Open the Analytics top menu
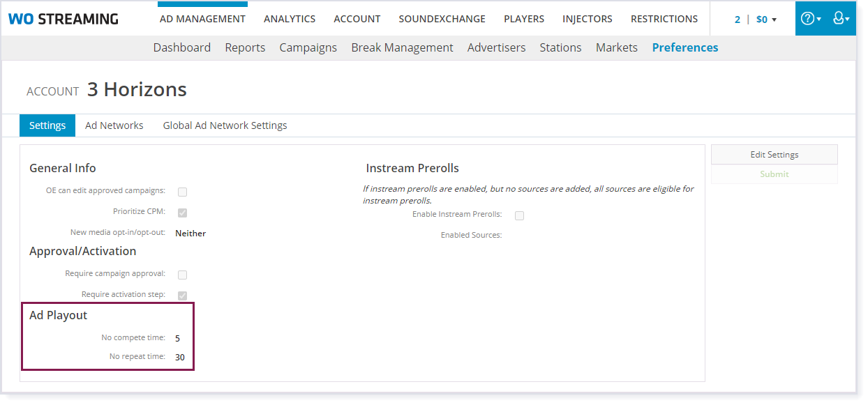Viewport: 868px width, 405px height. [289, 19]
